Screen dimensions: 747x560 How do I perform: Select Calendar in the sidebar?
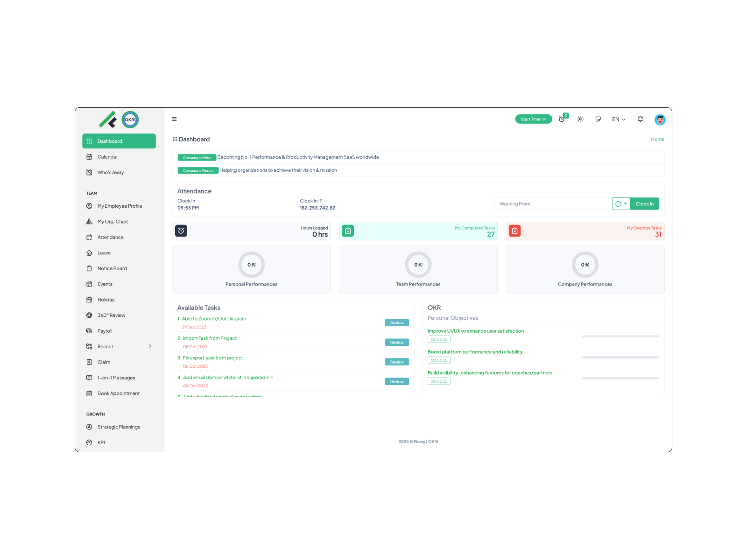[x=107, y=157]
